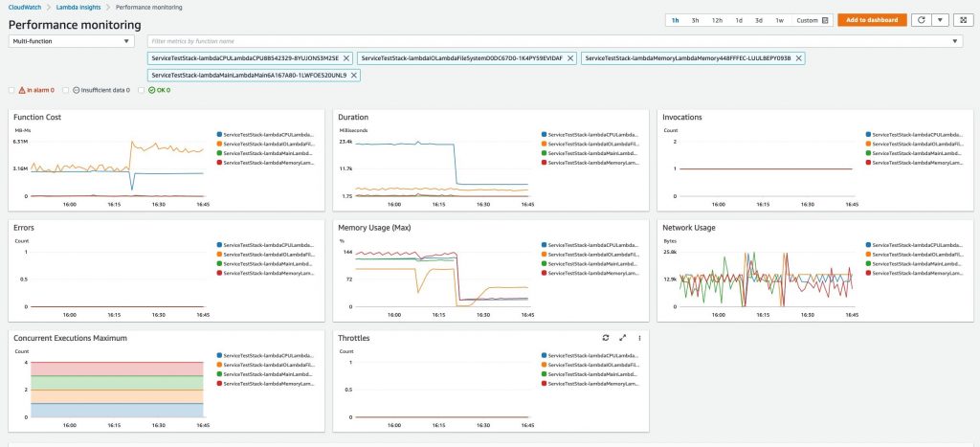Select the 1w time range
Image resolution: width=980 pixels, height=447 pixels.
(779, 20)
